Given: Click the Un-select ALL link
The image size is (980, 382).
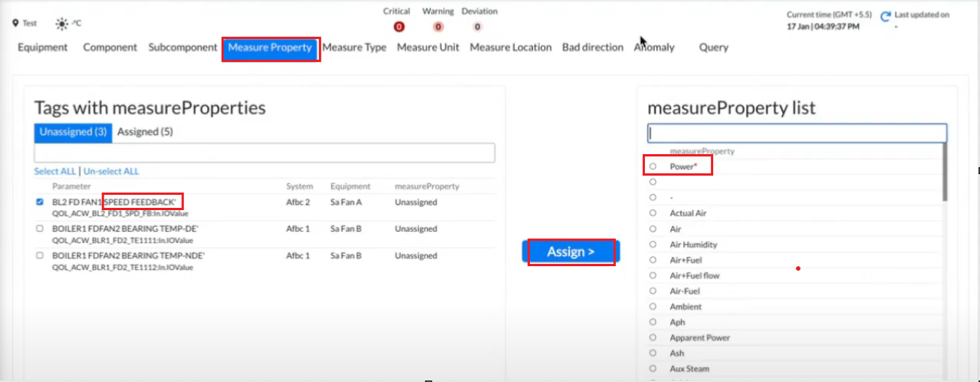Looking at the screenshot, I should click(111, 171).
